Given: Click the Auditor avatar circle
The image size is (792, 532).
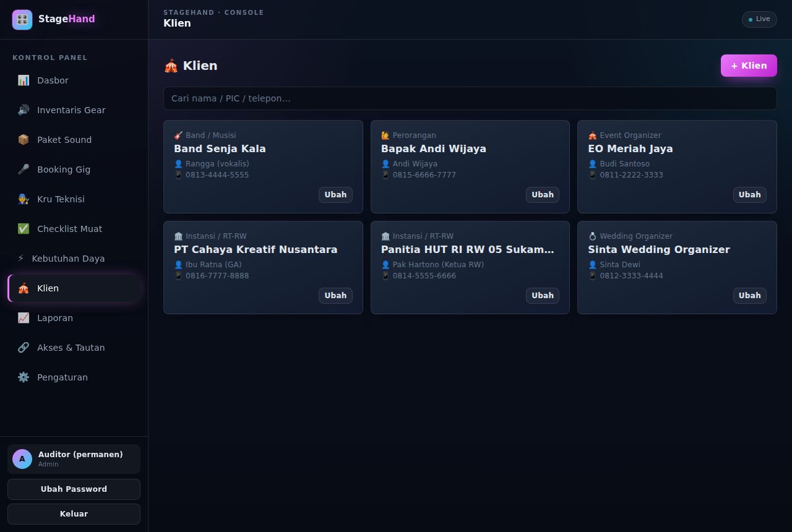Looking at the screenshot, I should point(22,459).
